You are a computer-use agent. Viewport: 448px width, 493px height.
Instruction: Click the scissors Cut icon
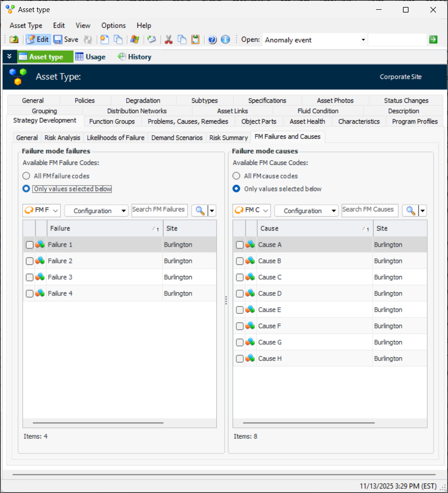coord(169,39)
